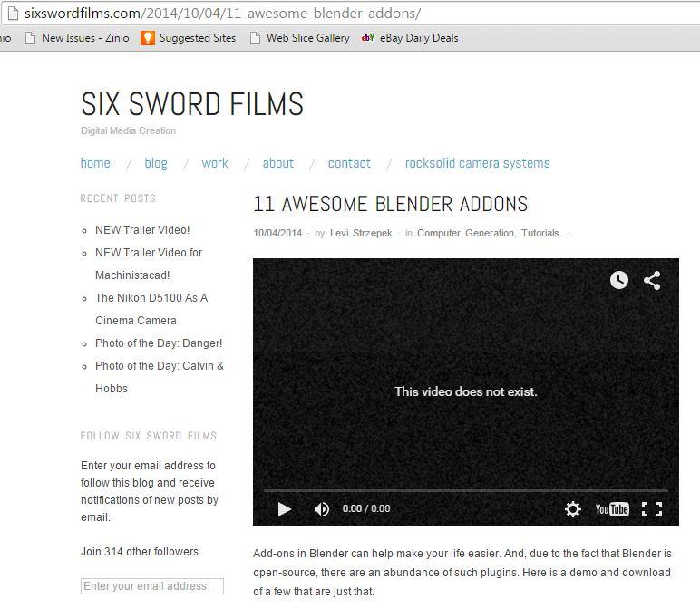The width and height of the screenshot is (700, 608).
Task: Click the SIX SWORD FILMS site title
Action: [x=192, y=104]
